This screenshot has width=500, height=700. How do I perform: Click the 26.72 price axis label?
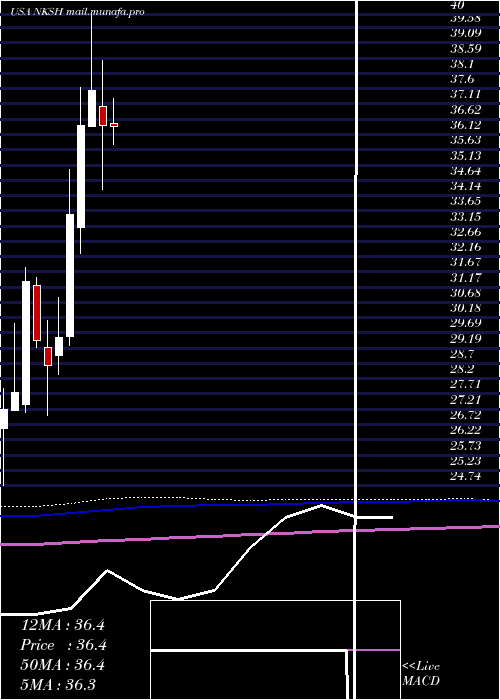coord(465,415)
